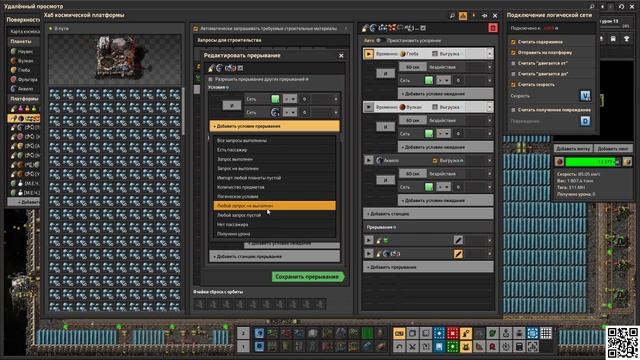Expand the Gleba station row arrow
Viewport: 640px width, 360px height.
tap(489, 53)
